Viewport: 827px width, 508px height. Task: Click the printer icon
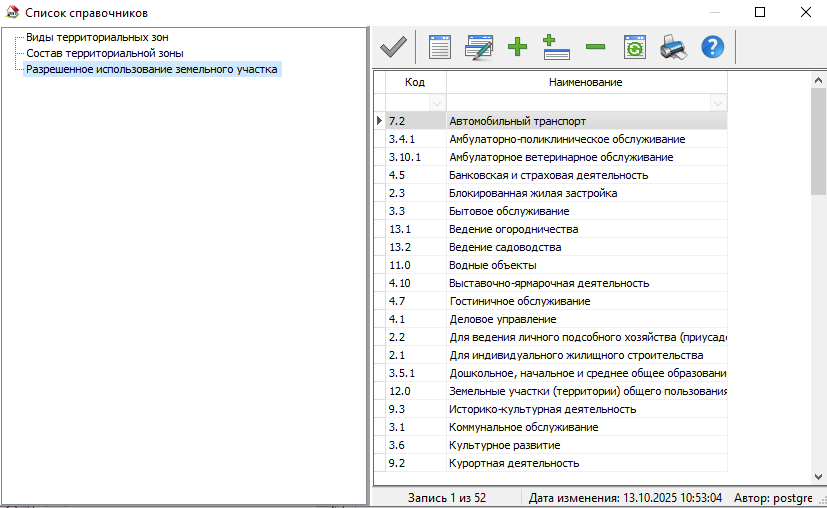click(x=673, y=47)
